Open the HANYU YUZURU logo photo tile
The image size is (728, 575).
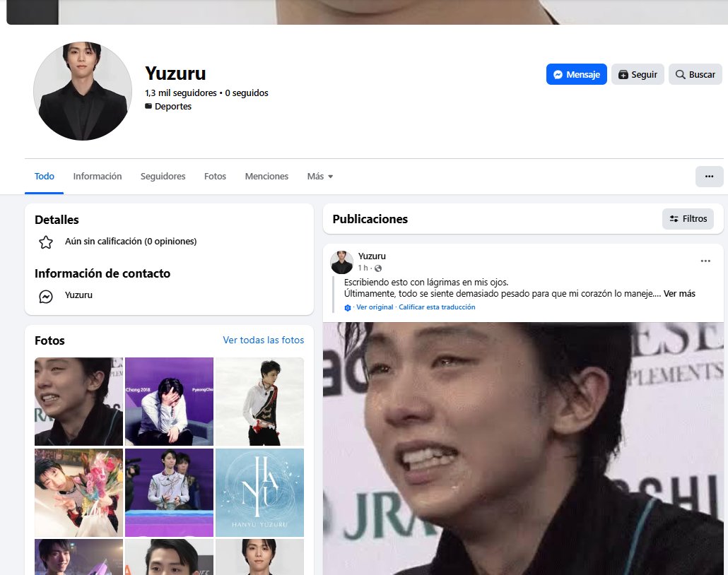(x=259, y=492)
